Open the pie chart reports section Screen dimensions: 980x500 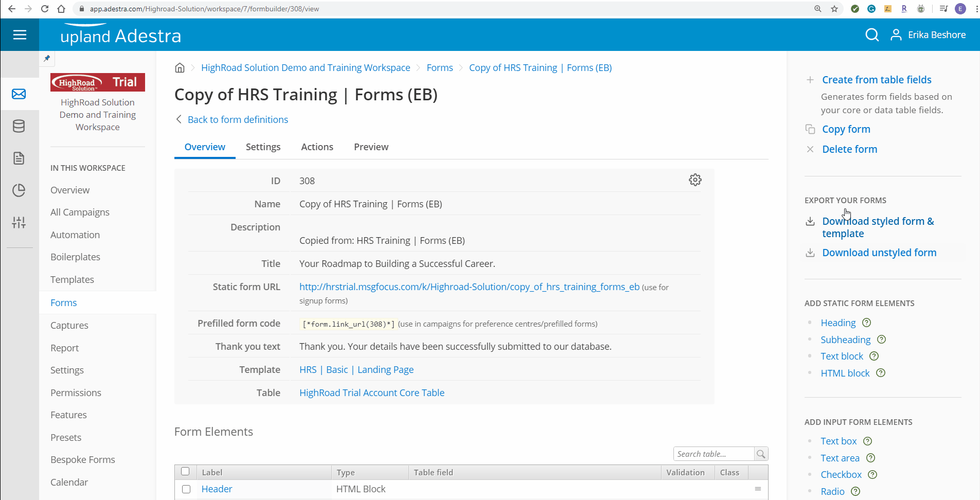point(19,190)
